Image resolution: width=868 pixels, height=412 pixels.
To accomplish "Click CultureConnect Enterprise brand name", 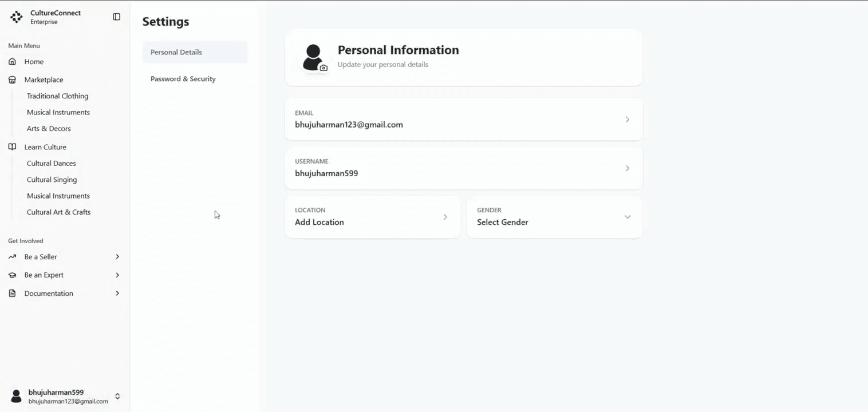I will pos(56,17).
